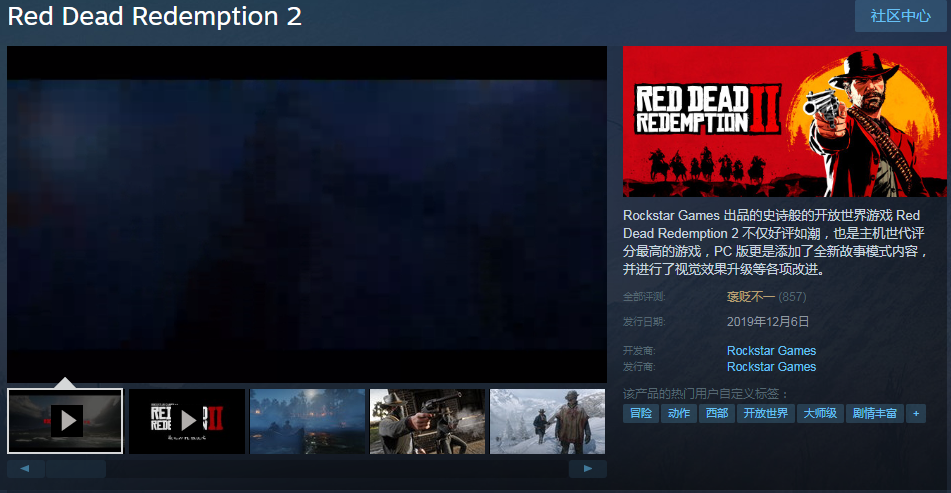Click the plus button to add tags
The width and height of the screenshot is (951, 493).
(916, 413)
